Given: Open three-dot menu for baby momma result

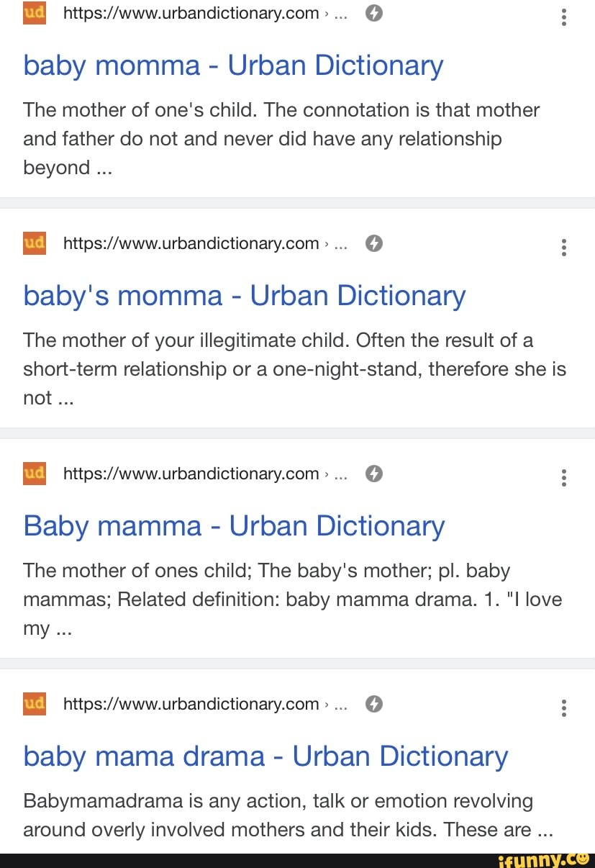Looking at the screenshot, I should [564, 17].
